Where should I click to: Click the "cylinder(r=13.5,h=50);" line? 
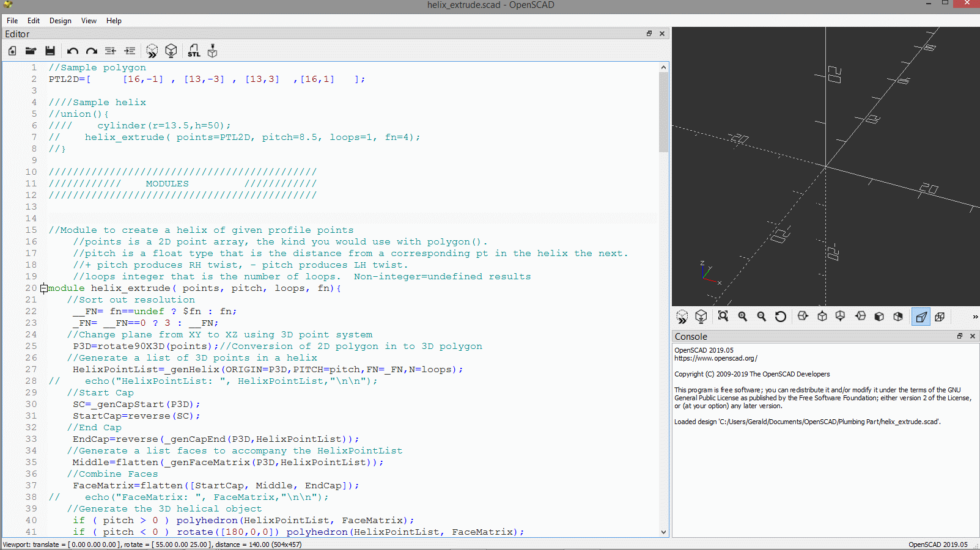[x=164, y=126]
